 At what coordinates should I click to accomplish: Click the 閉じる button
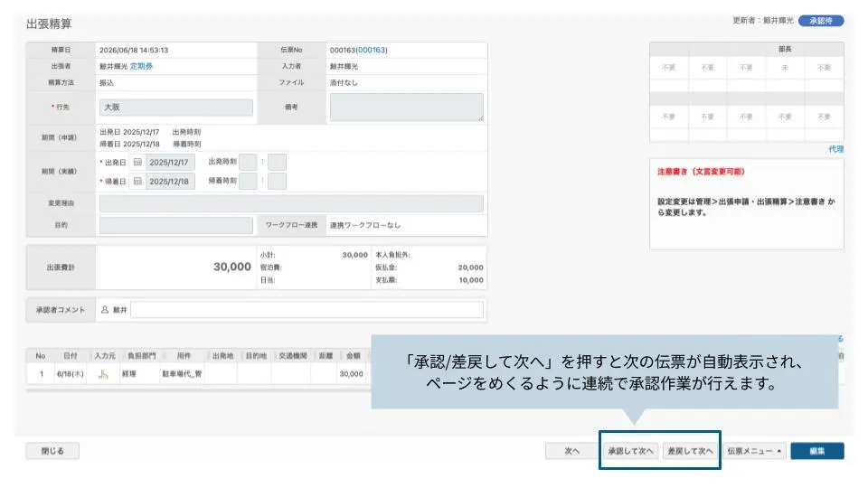(x=52, y=451)
